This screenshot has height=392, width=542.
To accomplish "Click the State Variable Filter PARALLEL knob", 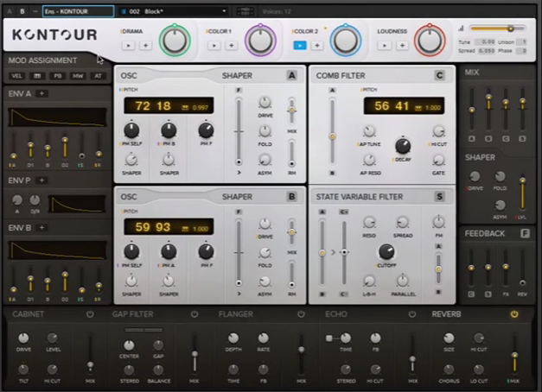I will coord(402,281).
